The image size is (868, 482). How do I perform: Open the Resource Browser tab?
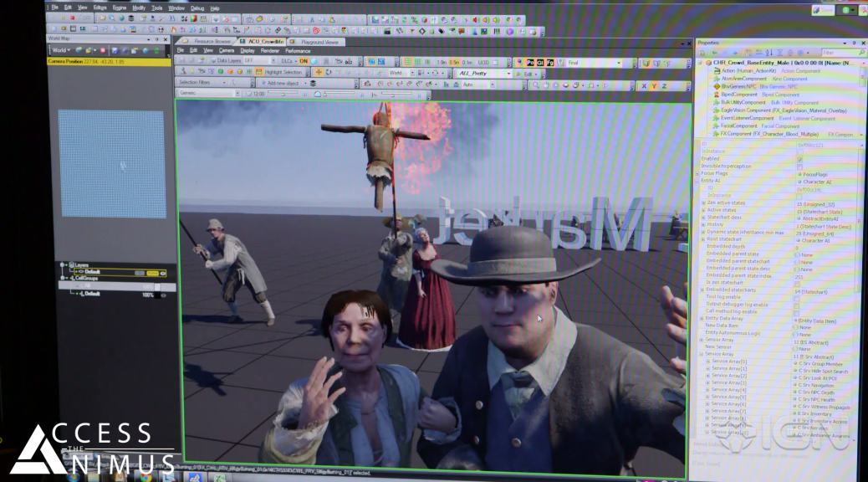[x=211, y=41]
